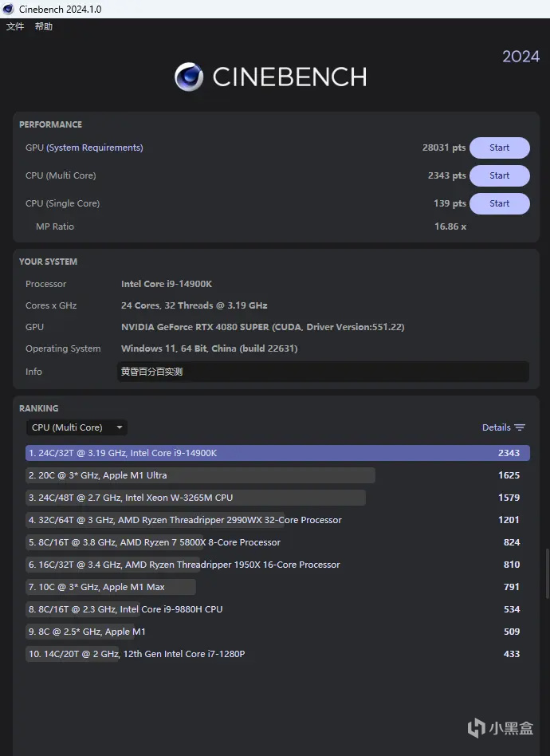Select ranking row Apple M1 Max

tap(277, 587)
